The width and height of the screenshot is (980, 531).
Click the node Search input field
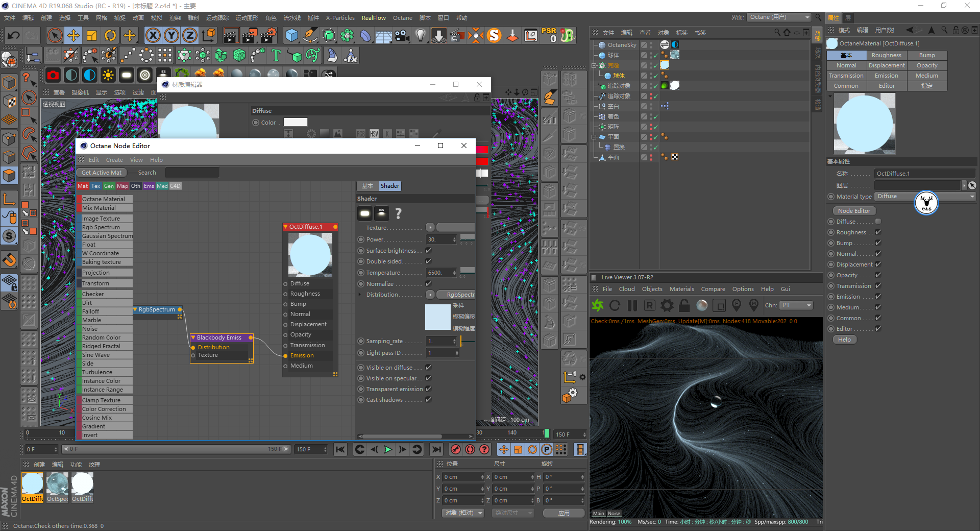pyautogui.click(x=192, y=173)
